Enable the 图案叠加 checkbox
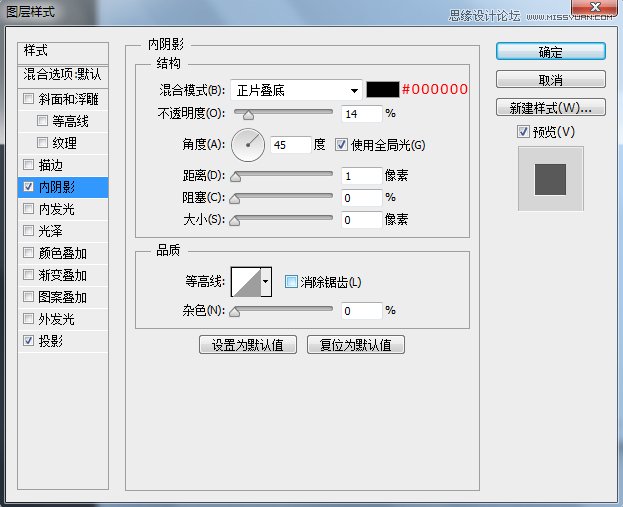The image size is (623, 507). (28, 296)
